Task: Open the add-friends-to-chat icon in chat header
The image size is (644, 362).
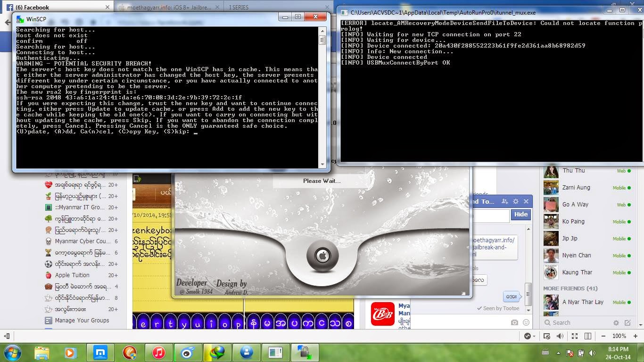Action: [x=504, y=201]
